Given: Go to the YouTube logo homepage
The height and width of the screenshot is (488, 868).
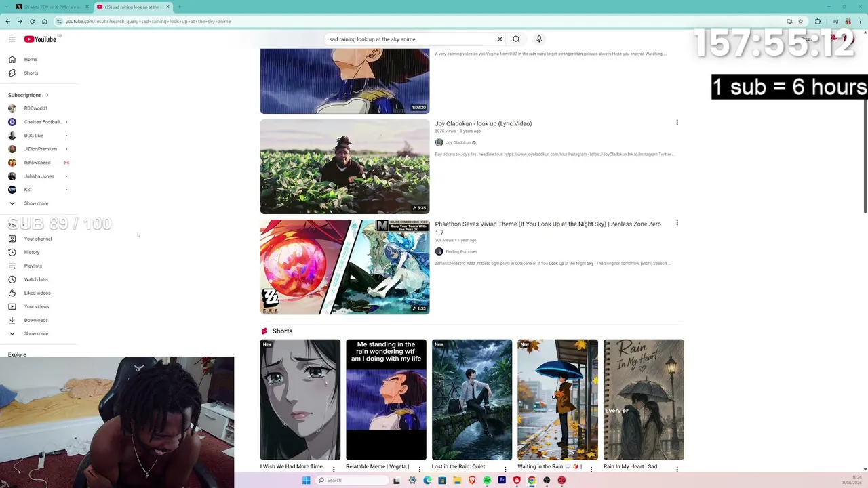Looking at the screenshot, I should 40,39.
